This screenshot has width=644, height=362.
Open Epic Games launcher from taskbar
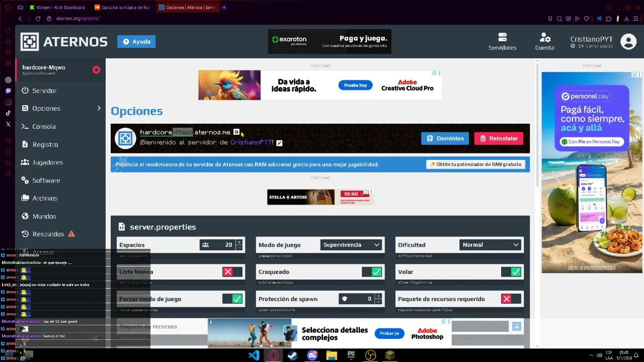(351, 355)
